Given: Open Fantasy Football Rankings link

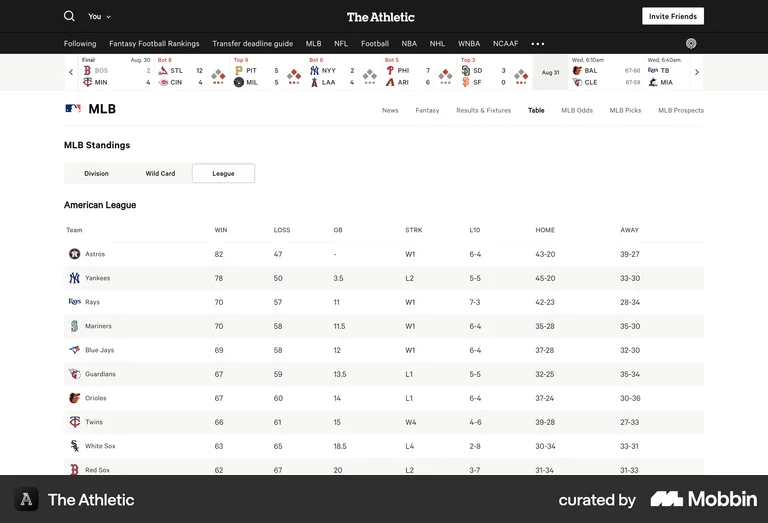Looking at the screenshot, I should point(154,44).
